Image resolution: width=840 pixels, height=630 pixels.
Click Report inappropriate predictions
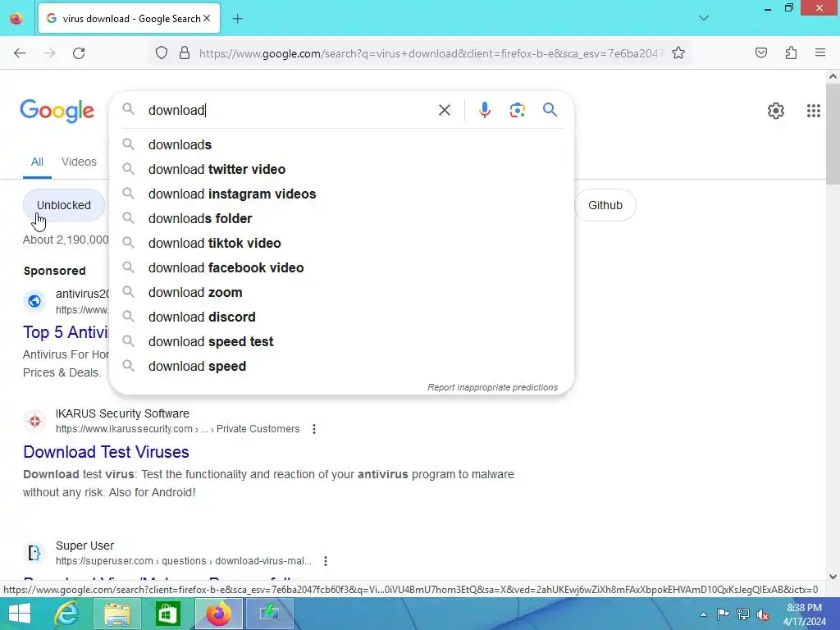[492, 387]
